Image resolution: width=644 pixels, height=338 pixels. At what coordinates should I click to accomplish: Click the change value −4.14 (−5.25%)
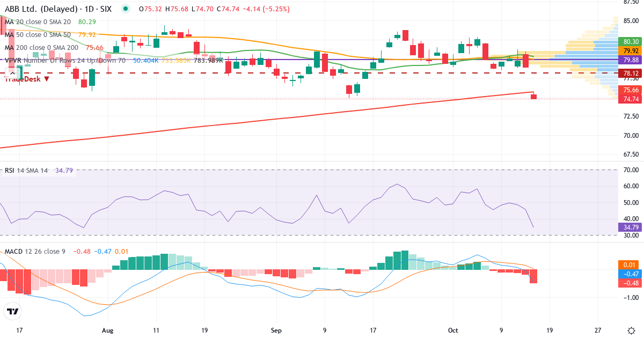pos(267,9)
